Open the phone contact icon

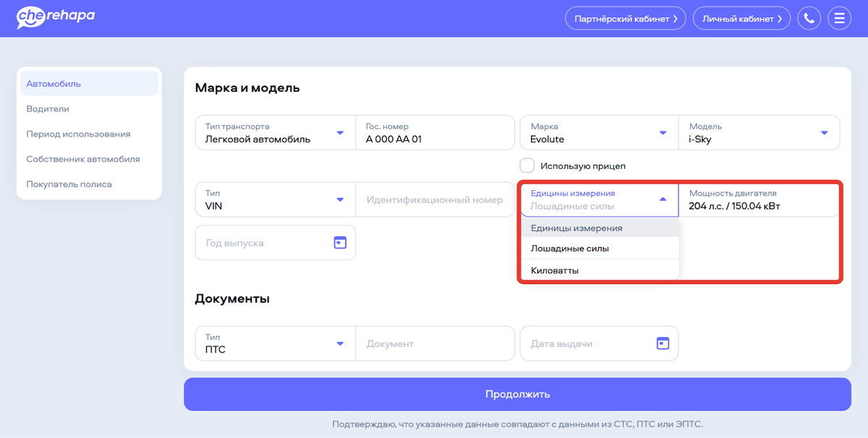[809, 19]
